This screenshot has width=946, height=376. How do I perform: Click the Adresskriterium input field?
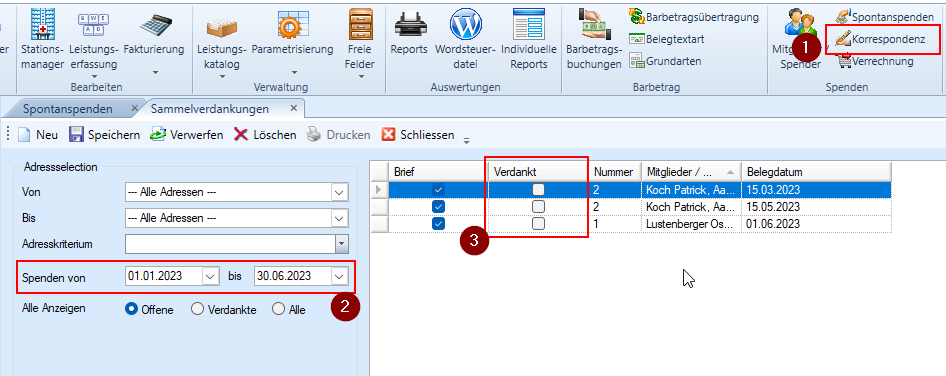coord(230,244)
